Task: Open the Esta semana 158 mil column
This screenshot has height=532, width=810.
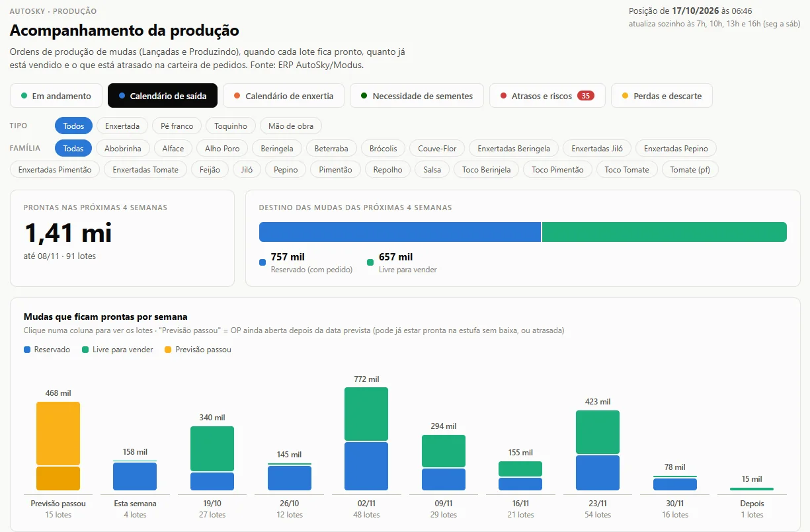Action: point(135,476)
